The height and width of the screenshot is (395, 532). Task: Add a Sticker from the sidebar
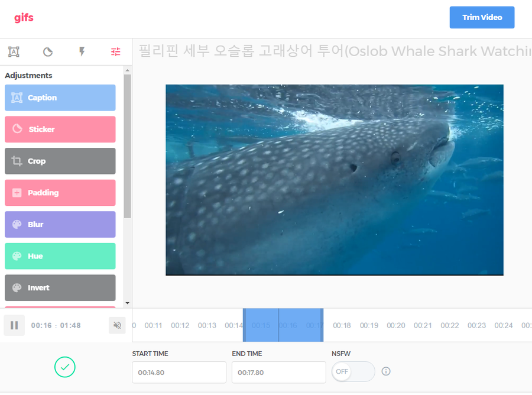60,129
